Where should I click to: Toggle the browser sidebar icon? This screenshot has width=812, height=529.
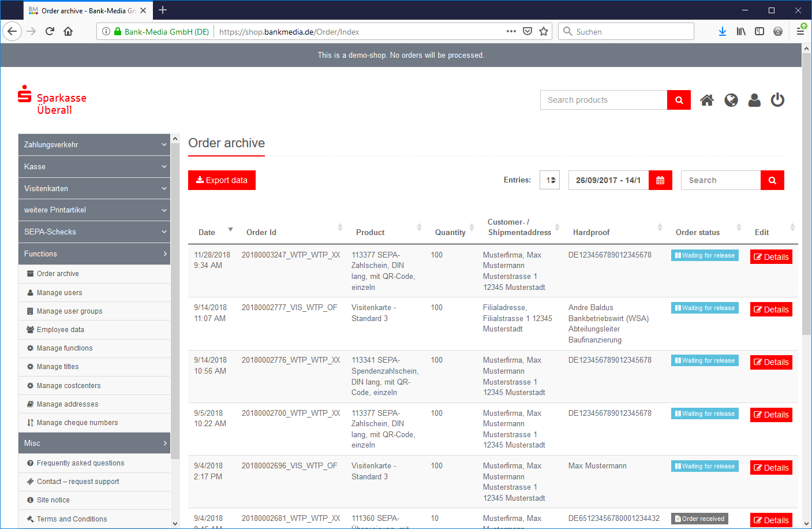pos(759,31)
